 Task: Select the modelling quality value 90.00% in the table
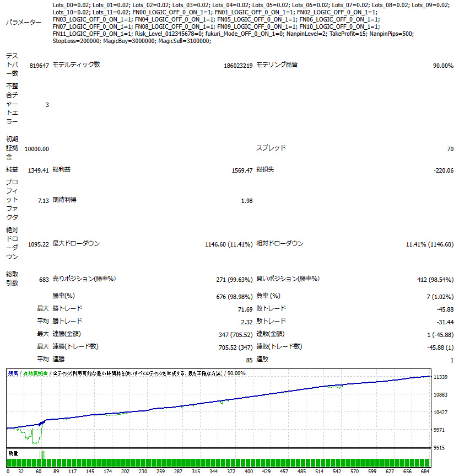[443, 66]
